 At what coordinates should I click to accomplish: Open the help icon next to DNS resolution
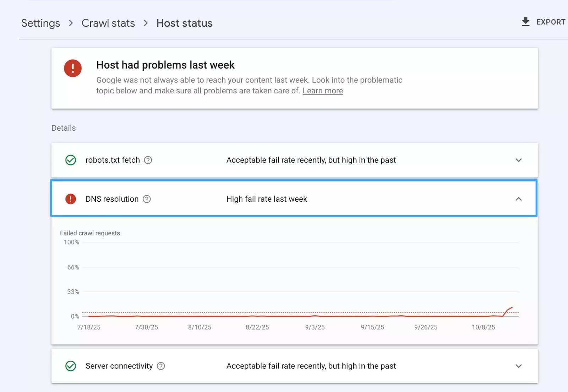coord(147,199)
